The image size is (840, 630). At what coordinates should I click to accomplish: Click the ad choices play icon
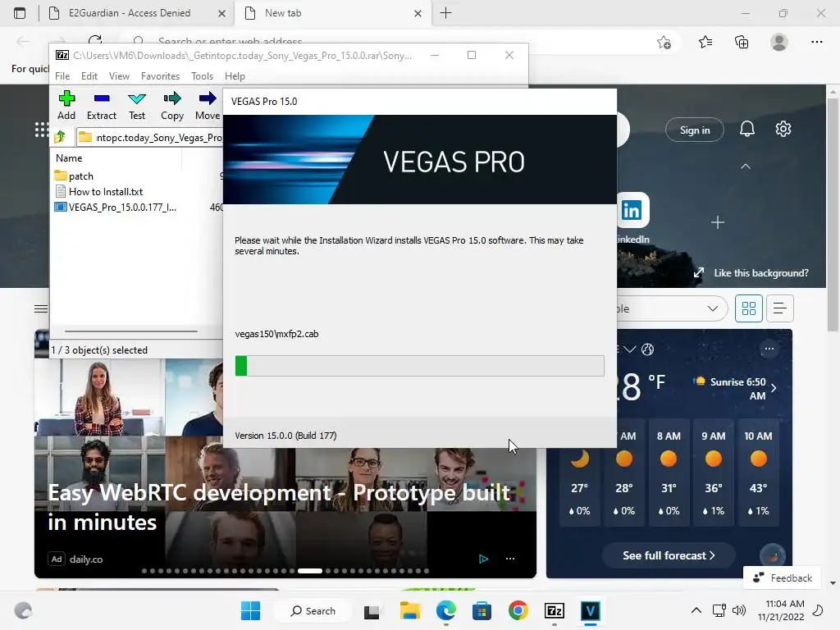click(x=483, y=559)
